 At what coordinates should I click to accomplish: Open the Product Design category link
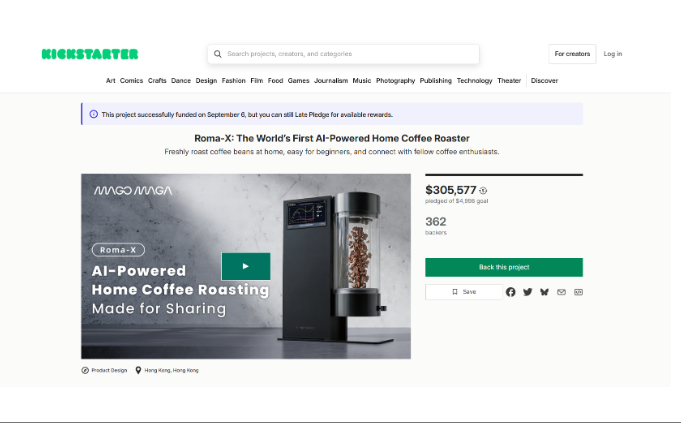coord(104,370)
